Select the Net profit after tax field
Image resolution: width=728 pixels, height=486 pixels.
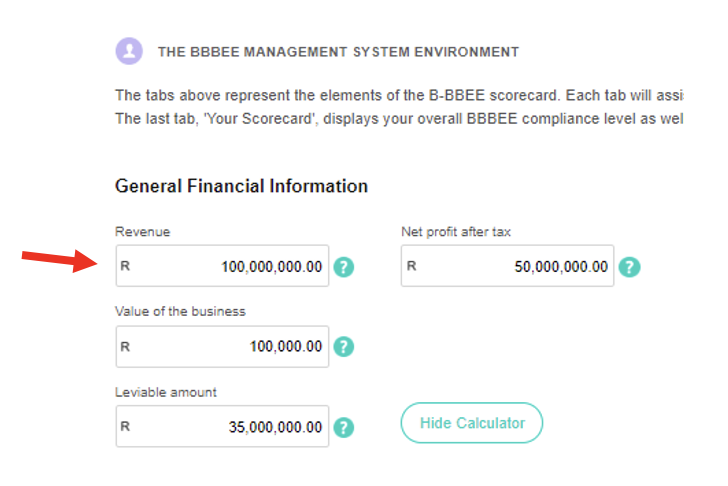click(x=507, y=266)
